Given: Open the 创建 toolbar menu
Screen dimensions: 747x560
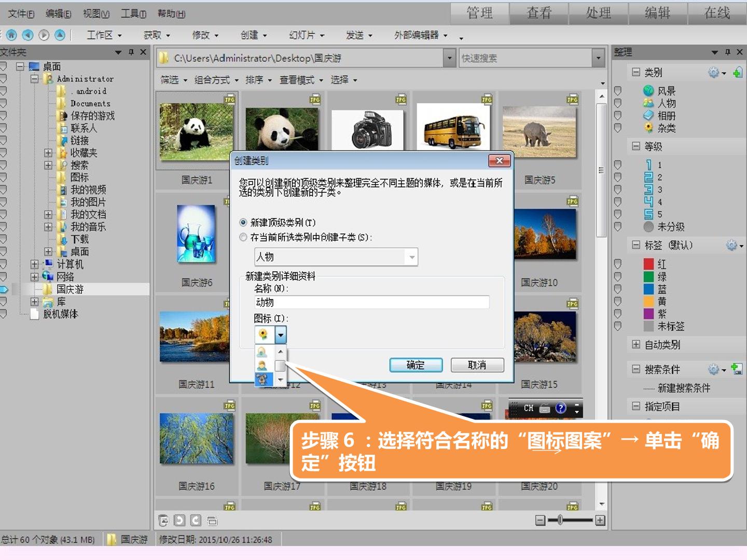Looking at the screenshot, I should click(254, 35).
